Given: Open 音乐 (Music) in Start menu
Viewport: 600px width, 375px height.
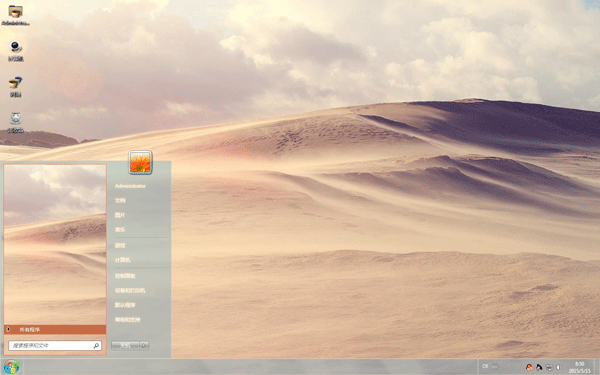Looking at the screenshot, I should (120, 230).
